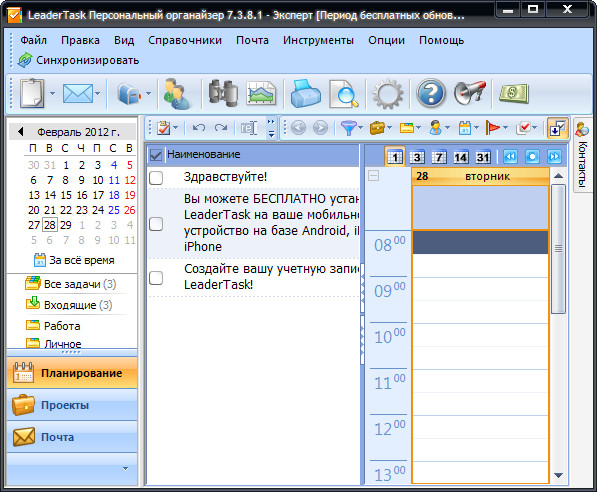Image resolution: width=597 pixels, height=492 pixels.
Task: Open the contacts people icon in toolbar
Action: tap(176, 94)
